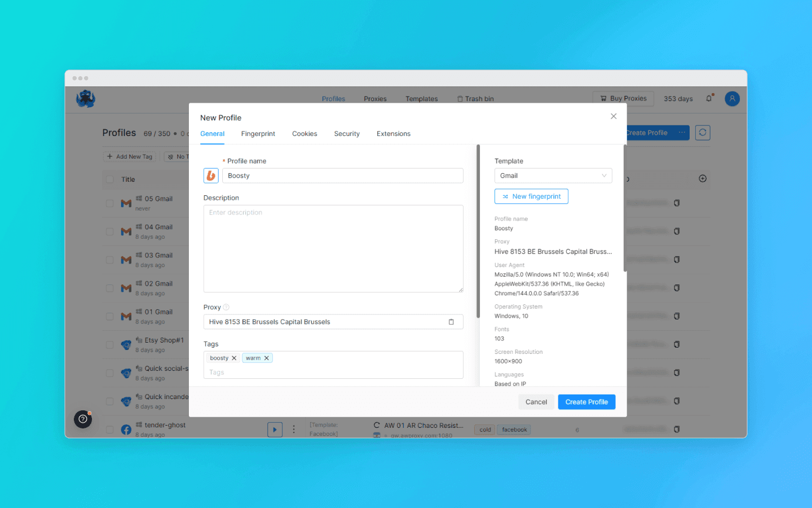Viewport: 812px width, 508px height.
Task: Copy icon in the 03 Gmail row
Action: click(x=677, y=259)
